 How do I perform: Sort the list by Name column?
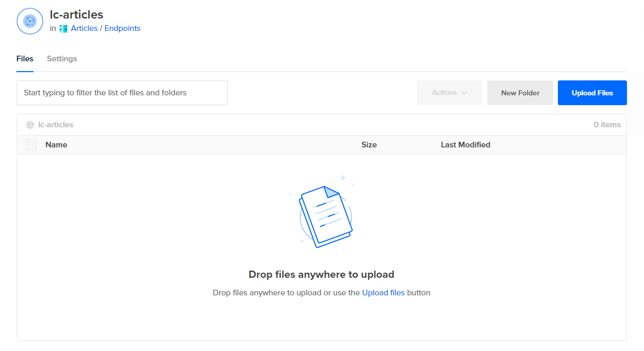(56, 145)
